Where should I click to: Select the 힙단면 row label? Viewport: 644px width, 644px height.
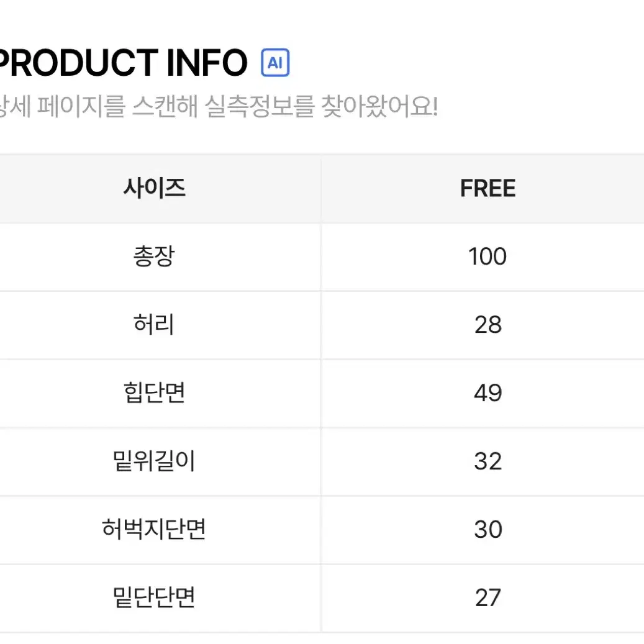click(x=155, y=392)
